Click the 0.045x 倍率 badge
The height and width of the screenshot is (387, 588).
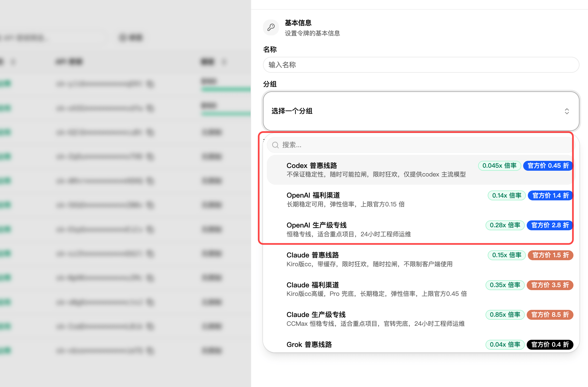tap(500, 166)
